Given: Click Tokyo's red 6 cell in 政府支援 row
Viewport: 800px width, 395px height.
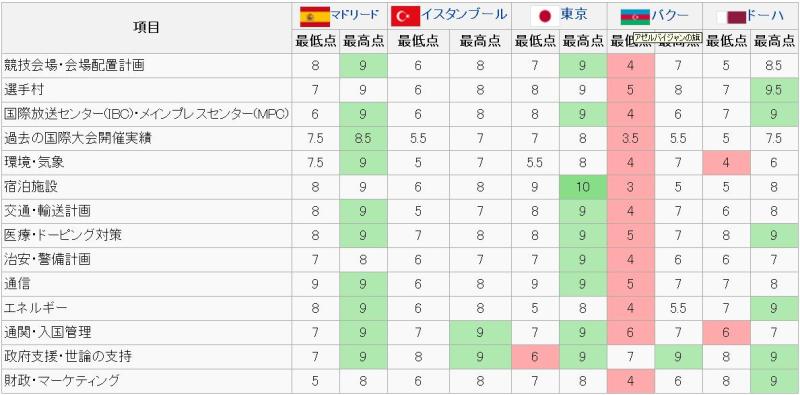Looking at the screenshot, I should 534,356.
